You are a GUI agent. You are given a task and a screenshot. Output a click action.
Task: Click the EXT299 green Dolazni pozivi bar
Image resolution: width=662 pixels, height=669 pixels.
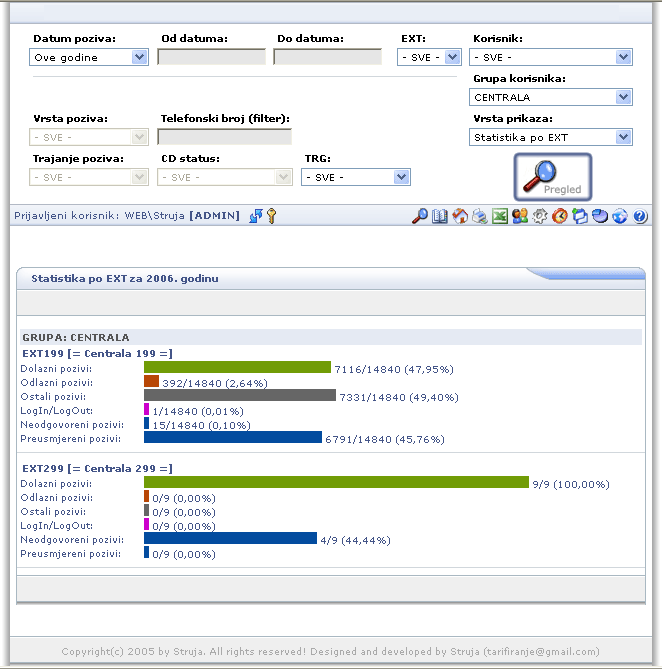click(337, 482)
